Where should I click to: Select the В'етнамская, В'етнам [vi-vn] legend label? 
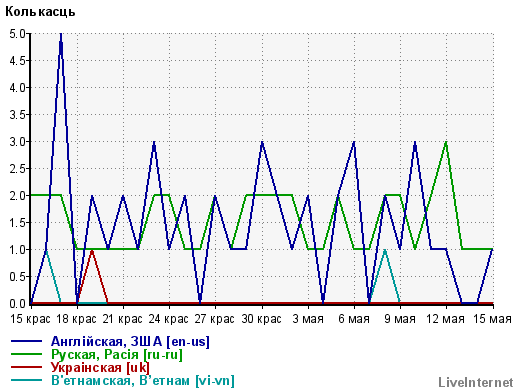[x=143, y=381]
